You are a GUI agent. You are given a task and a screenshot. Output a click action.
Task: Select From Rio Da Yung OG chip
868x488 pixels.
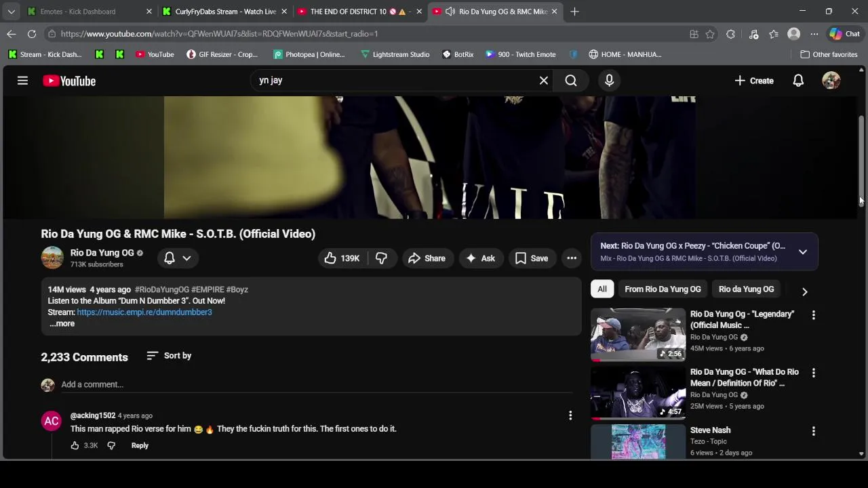663,289
